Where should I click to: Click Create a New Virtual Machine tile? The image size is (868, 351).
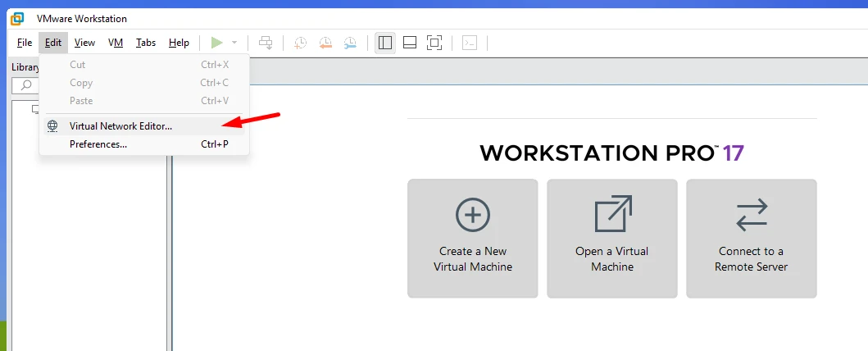pyautogui.click(x=473, y=239)
